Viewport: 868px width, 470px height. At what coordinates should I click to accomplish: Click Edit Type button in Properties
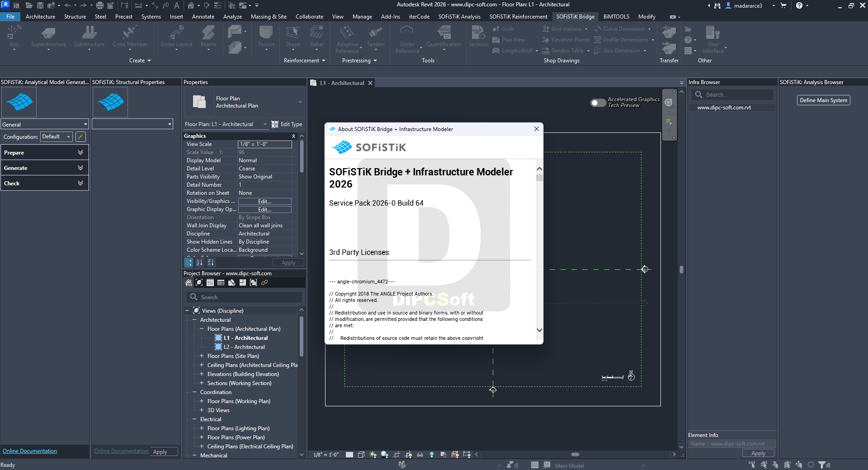(287, 124)
